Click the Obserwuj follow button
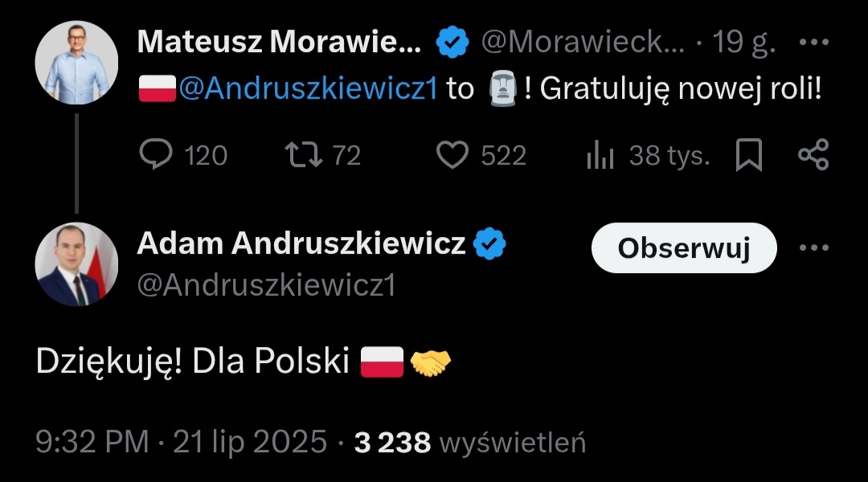Viewport: 868px width, 482px height. coord(684,248)
